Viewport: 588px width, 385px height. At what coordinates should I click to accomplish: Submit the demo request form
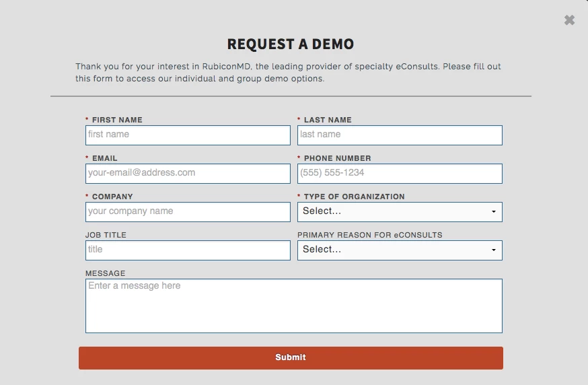(291, 357)
